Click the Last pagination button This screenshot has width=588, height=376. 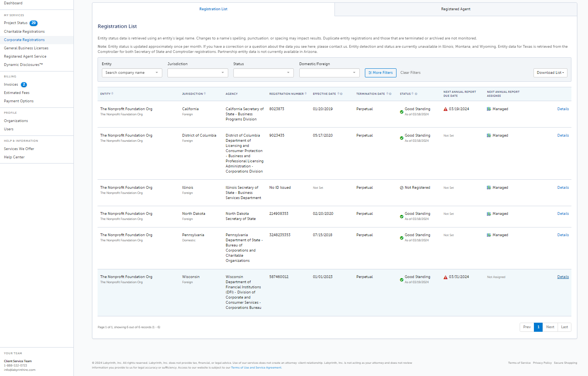click(x=565, y=327)
